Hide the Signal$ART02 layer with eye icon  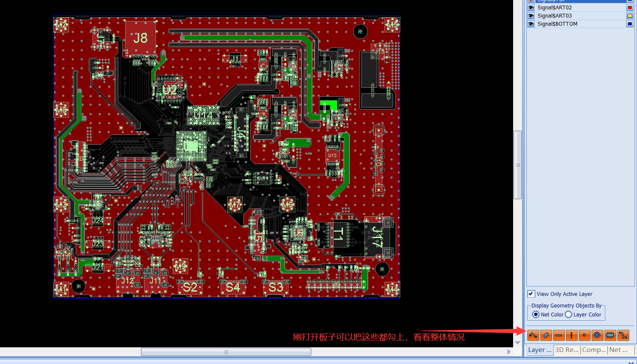point(531,8)
